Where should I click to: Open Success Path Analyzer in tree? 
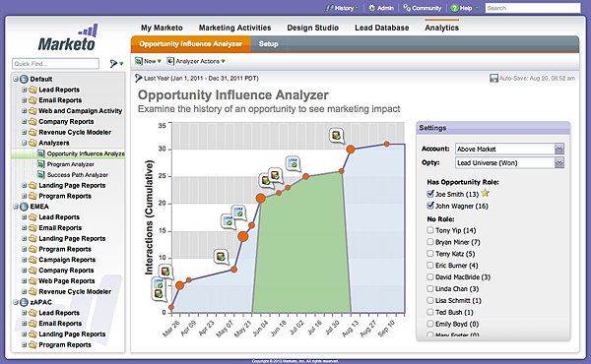pyautogui.click(x=77, y=175)
